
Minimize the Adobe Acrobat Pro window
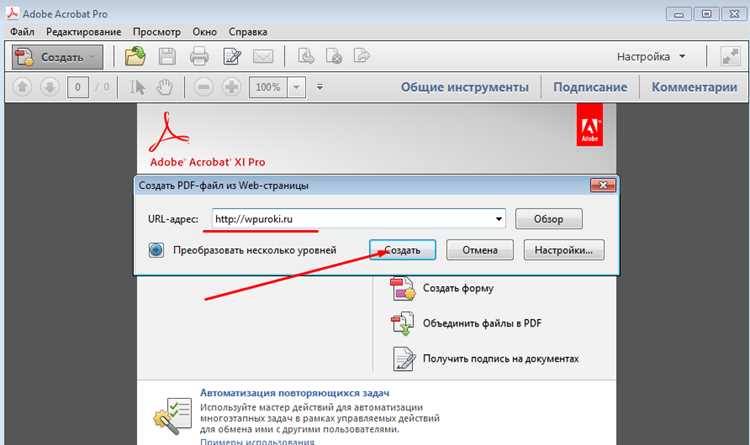pos(679,13)
